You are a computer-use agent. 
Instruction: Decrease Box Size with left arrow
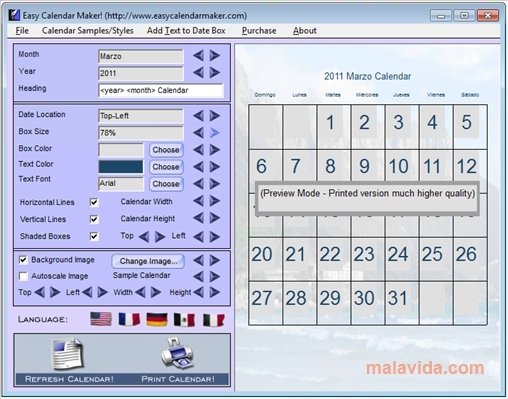[199, 133]
